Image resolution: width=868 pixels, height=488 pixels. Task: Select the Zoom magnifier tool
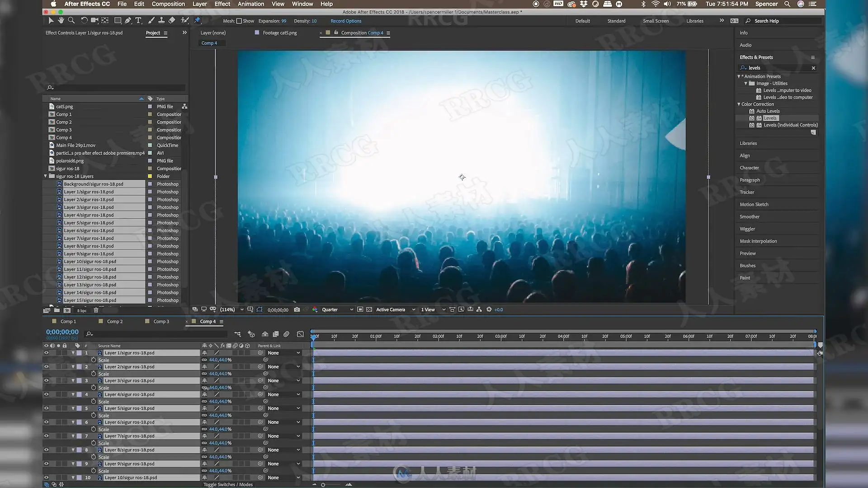[x=71, y=20]
